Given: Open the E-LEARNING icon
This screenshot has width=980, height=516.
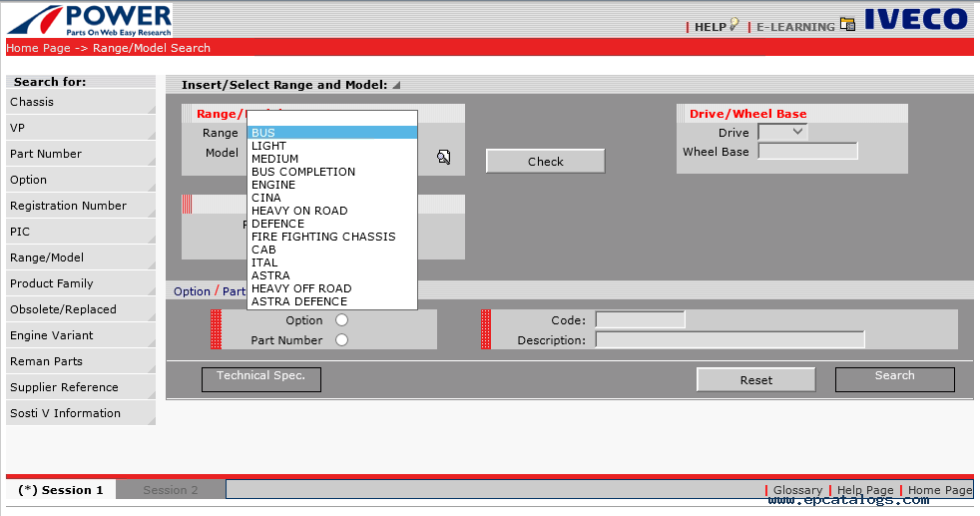Looking at the screenshot, I should pyautogui.click(x=847, y=24).
